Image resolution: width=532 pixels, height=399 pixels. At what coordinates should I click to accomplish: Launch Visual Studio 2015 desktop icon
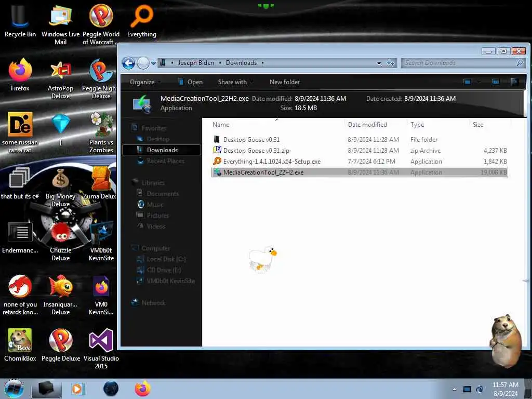click(101, 349)
